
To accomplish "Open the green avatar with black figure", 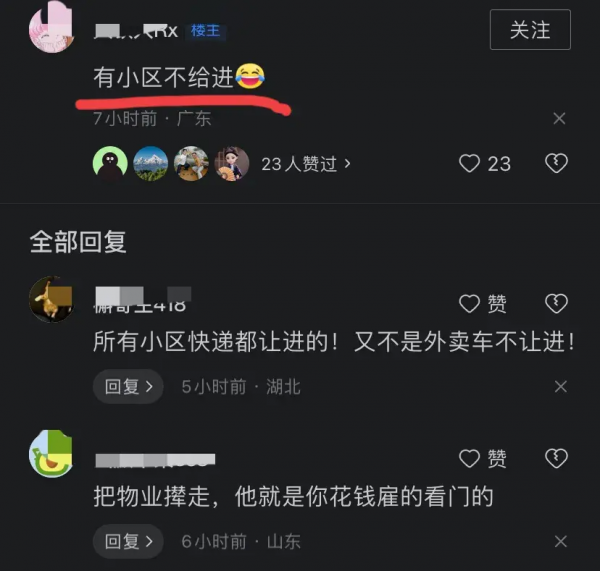I will click(x=110, y=163).
